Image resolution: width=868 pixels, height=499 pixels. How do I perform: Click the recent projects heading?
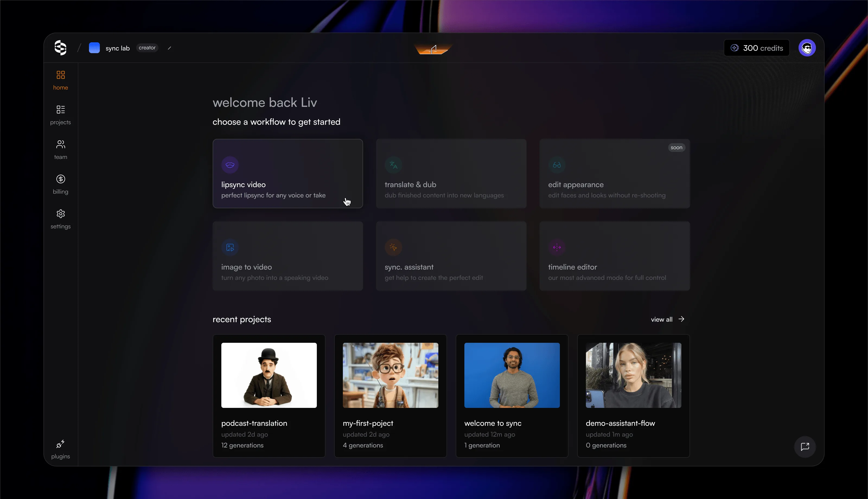pyautogui.click(x=242, y=319)
